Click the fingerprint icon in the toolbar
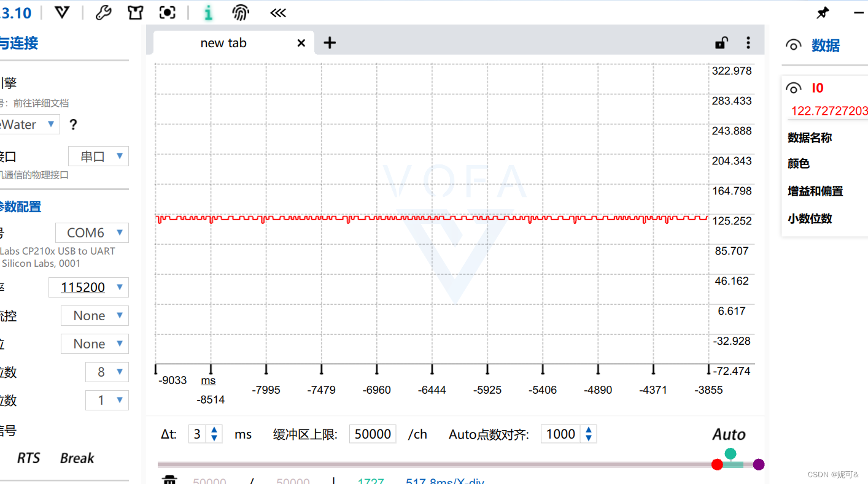 pos(240,12)
